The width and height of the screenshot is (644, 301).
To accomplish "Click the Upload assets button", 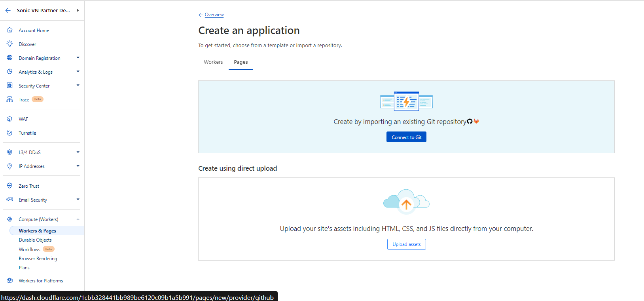I will coord(406,244).
